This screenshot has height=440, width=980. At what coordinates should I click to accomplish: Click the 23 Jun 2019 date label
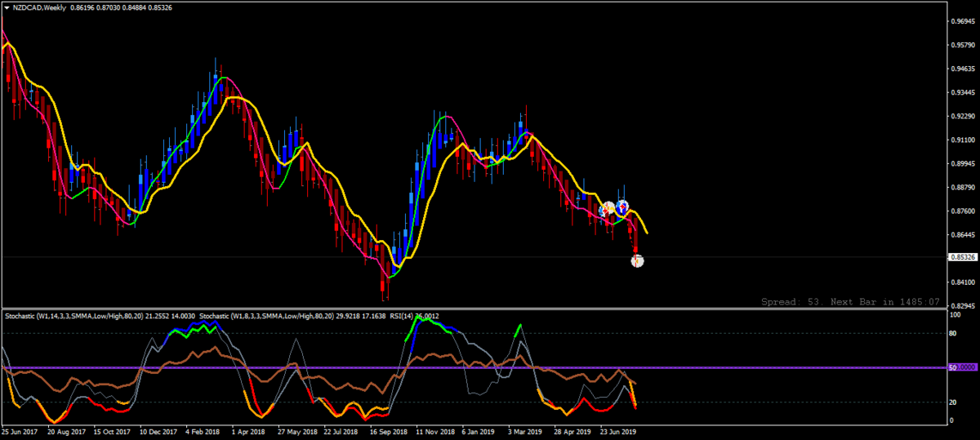pos(617,431)
